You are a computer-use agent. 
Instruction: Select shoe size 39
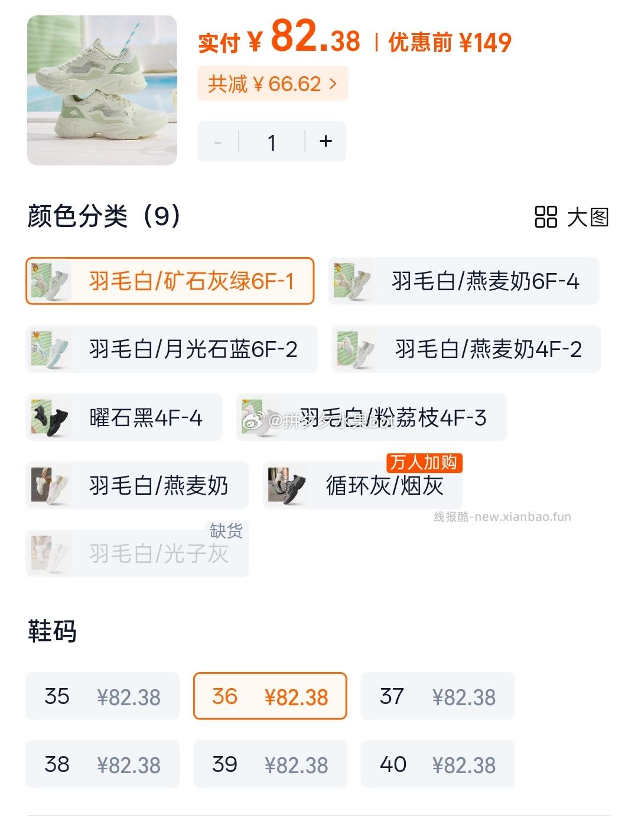click(270, 764)
